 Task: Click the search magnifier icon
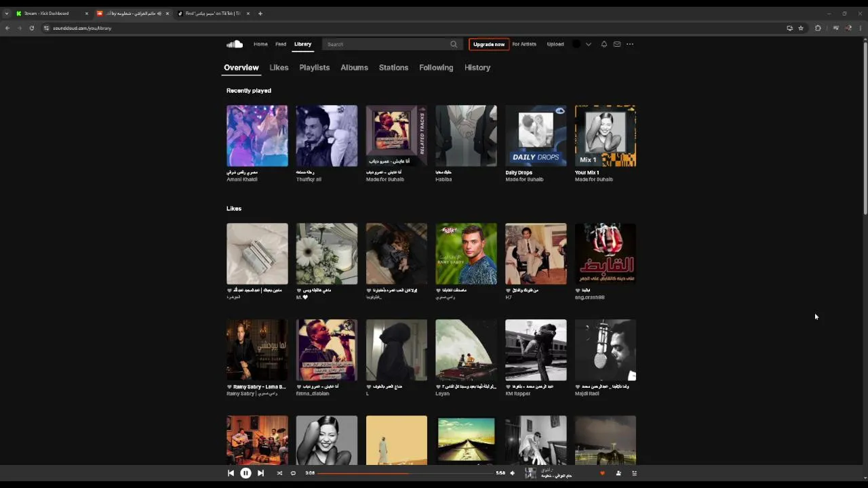(454, 44)
